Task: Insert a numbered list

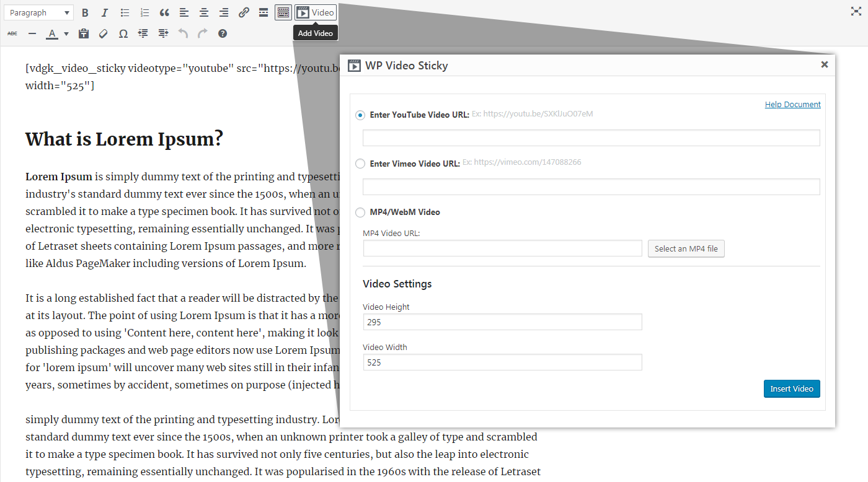Action: [144, 12]
